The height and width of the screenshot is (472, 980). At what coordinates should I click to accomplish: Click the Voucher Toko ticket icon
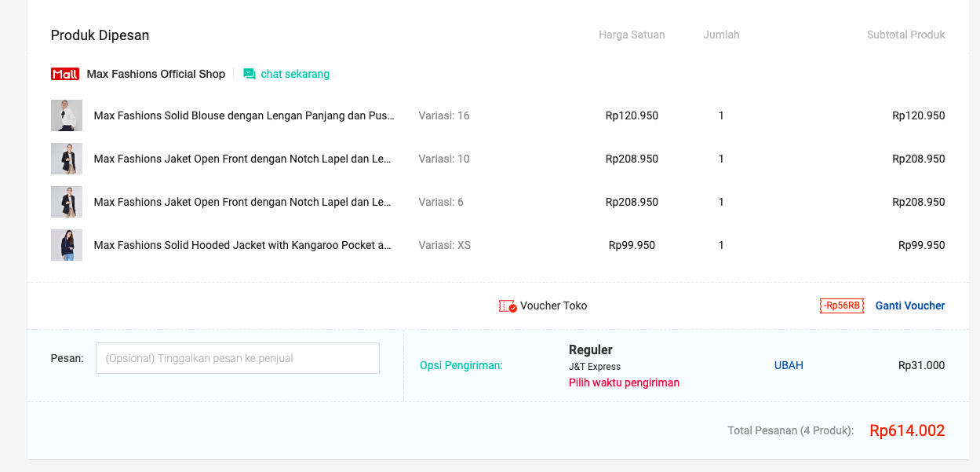click(x=508, y=306)
